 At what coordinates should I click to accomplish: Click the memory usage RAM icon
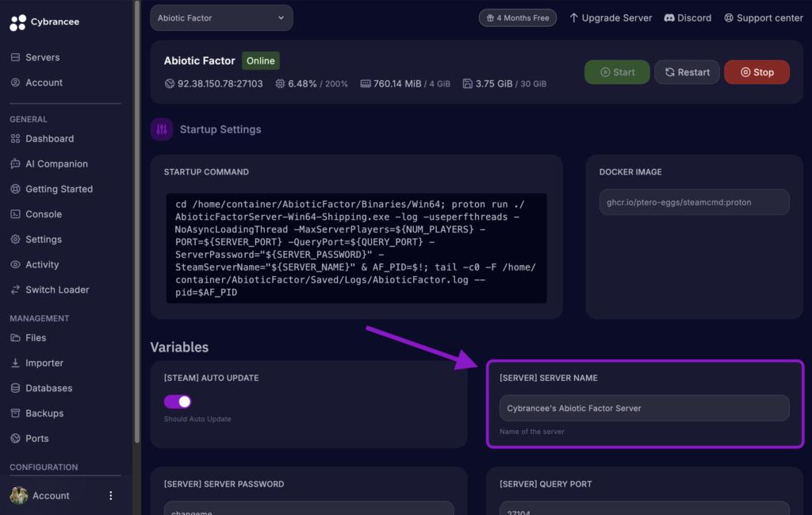click(366, 83)
